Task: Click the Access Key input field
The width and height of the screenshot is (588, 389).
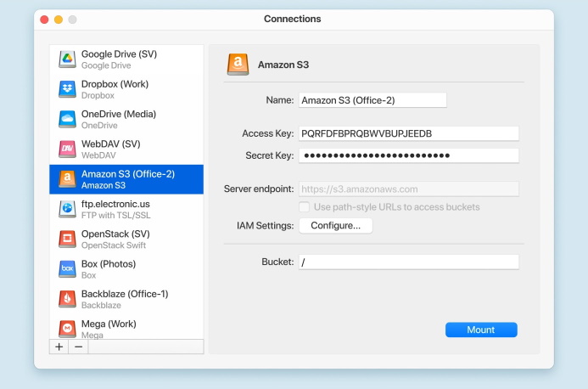Action: (409, 133)
